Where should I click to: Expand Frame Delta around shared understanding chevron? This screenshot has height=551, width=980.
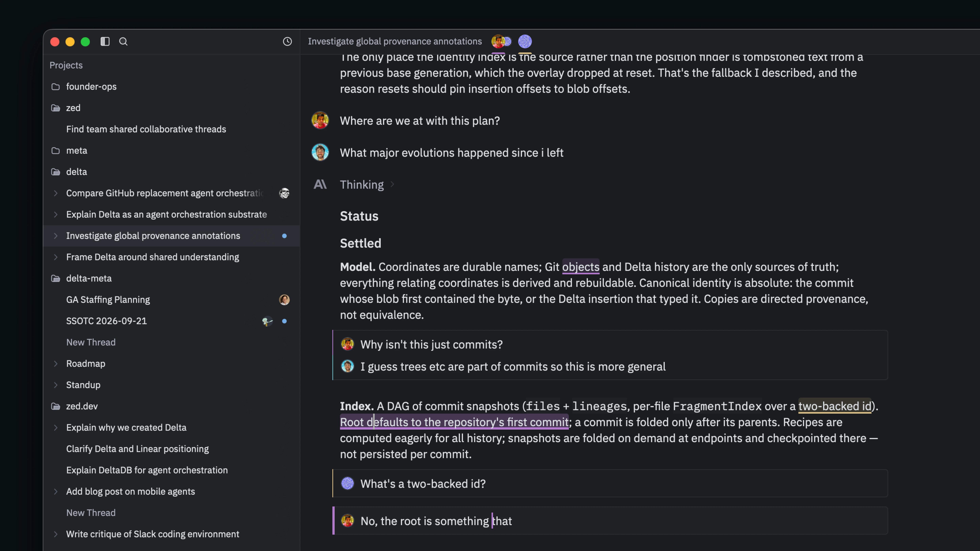(55, 257)
